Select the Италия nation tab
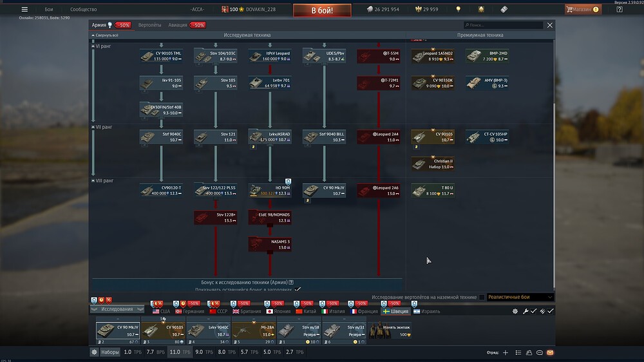Screen dimensions: 644x362 [x=333, y=312]
